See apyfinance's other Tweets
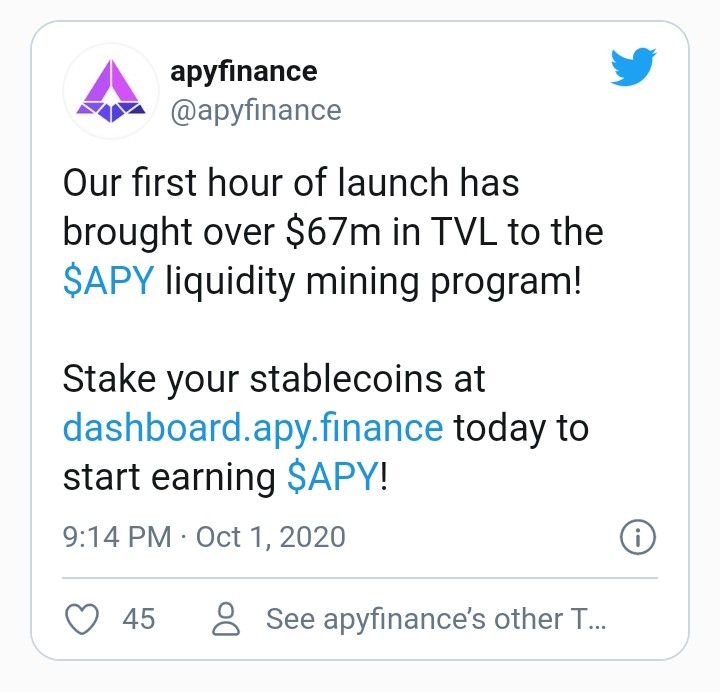720x692 pixels. click(436, 619)
